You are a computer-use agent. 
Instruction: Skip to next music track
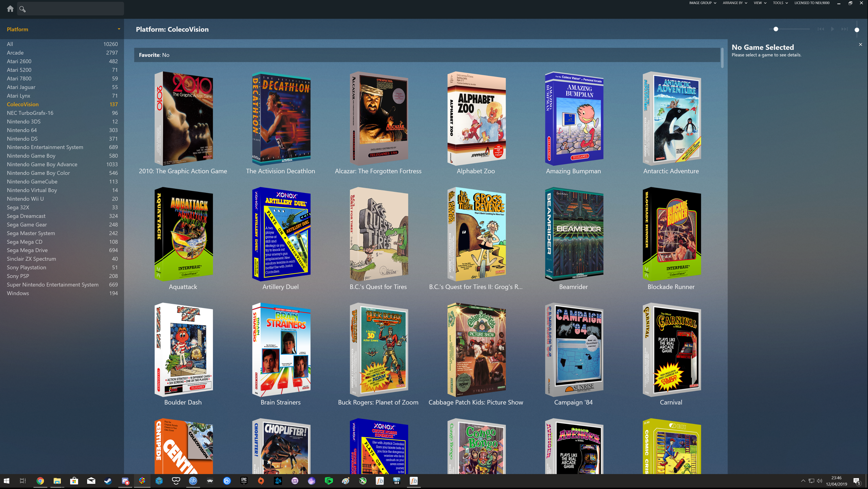[x=844, y=29]
